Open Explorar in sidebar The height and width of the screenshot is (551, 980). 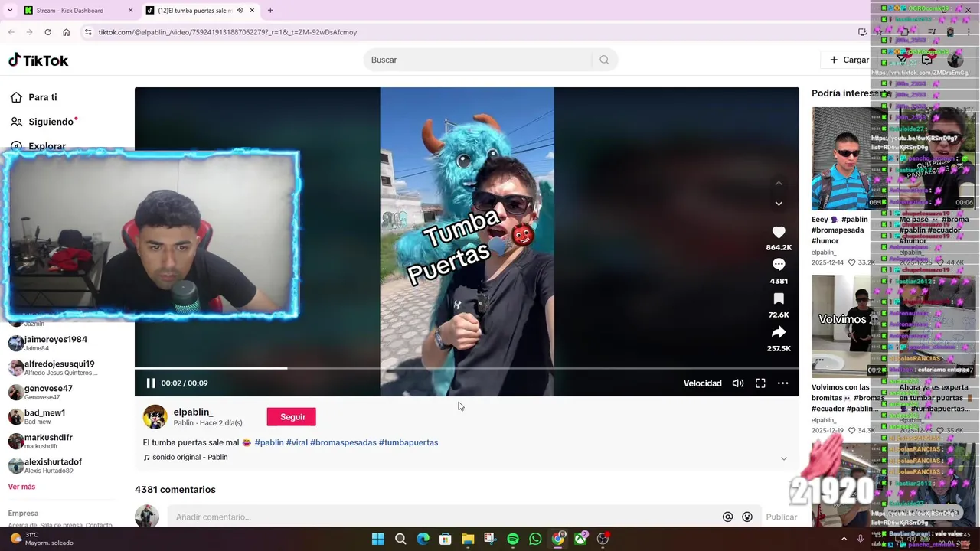(38, 145)
